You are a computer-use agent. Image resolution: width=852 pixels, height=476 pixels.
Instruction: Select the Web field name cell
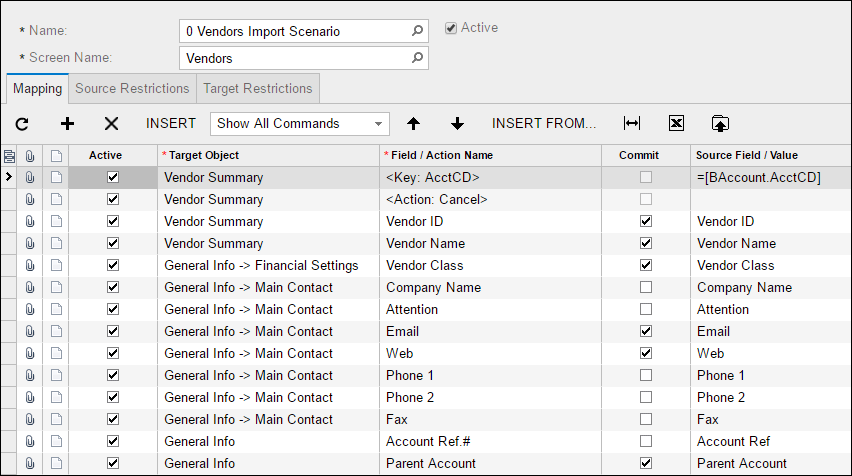pyautogui.click(x=490, y=353)
